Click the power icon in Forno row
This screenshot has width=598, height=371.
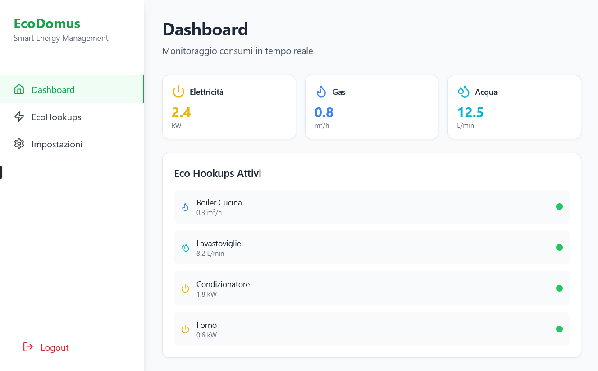coord(185,329)
